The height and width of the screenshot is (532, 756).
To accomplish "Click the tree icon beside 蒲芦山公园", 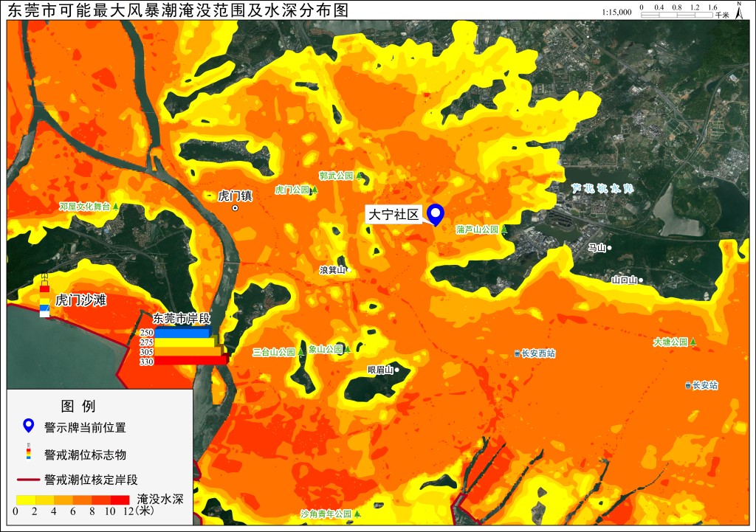I will [x=504, y=229].
